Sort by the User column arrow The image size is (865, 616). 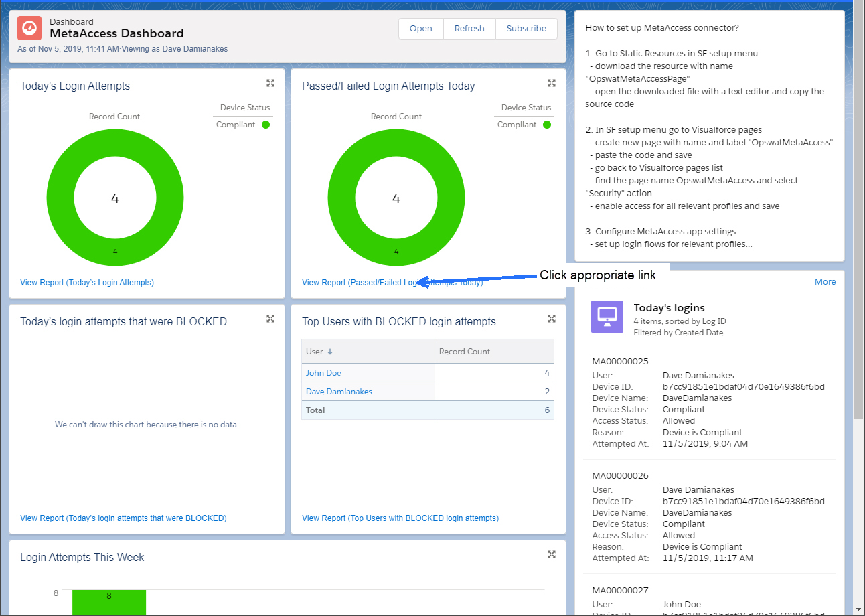[x=330, y=352]
